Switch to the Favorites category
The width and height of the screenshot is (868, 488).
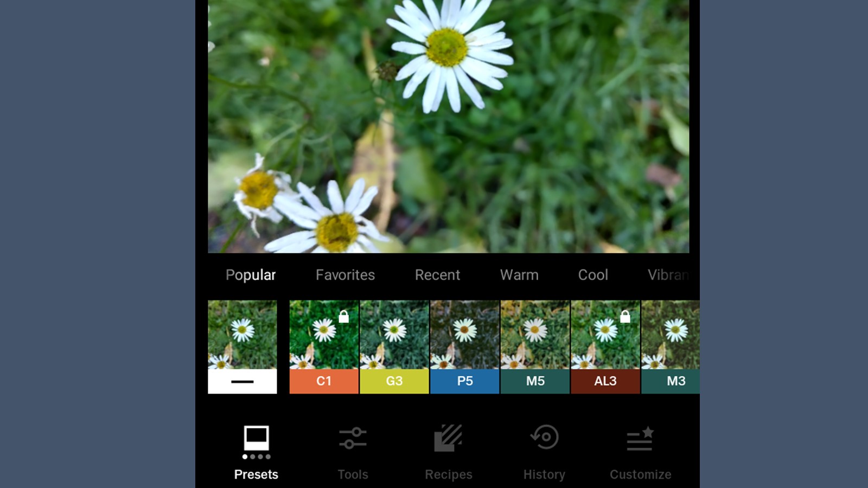click(345, 275)
